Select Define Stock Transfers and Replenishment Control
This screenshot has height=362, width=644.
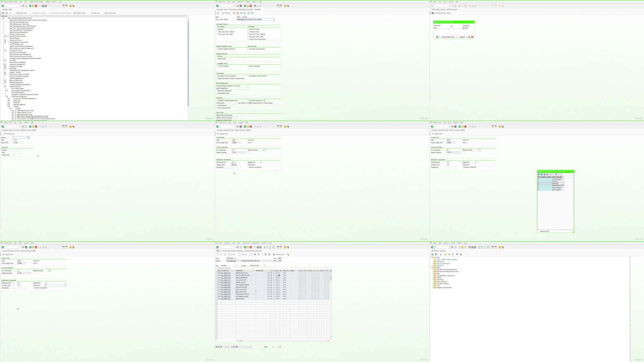pos(33,117)
